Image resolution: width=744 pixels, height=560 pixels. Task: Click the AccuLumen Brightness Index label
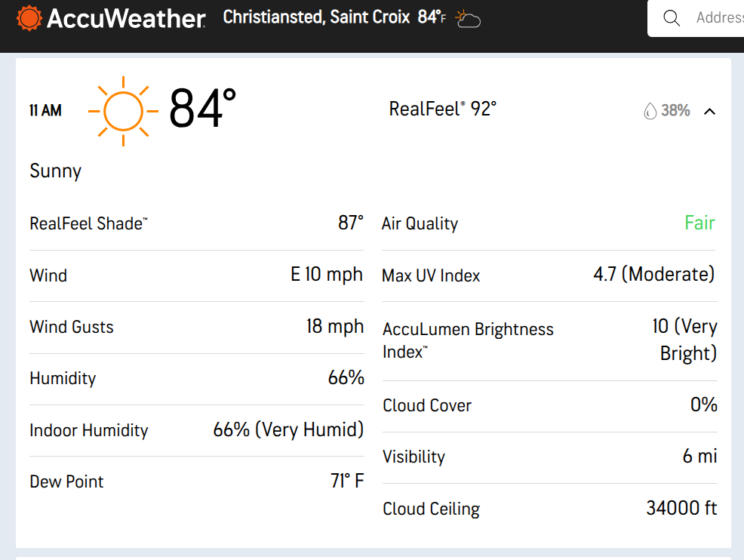[x=468, y=340]
